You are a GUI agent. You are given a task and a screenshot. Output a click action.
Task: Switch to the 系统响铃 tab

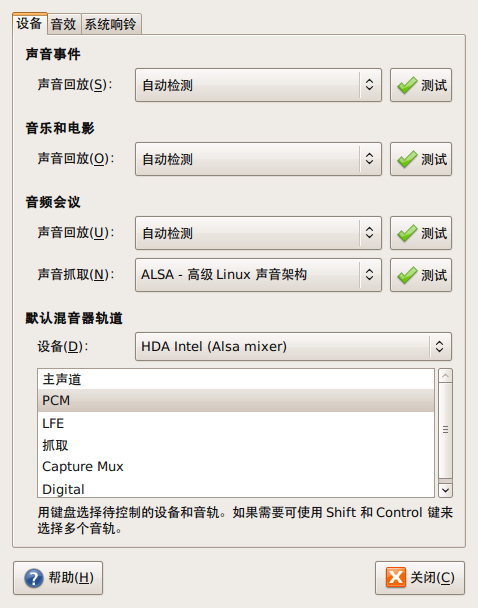pos(111,24)
